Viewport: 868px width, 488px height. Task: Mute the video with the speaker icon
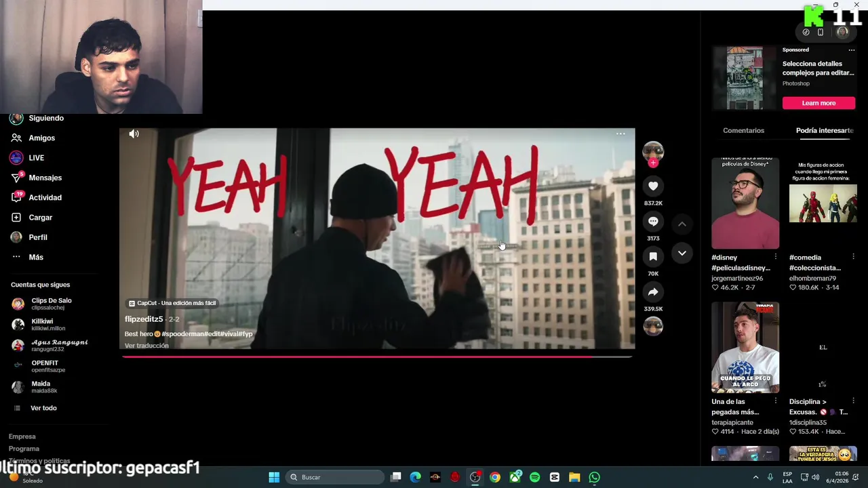[x=134, y=134]
